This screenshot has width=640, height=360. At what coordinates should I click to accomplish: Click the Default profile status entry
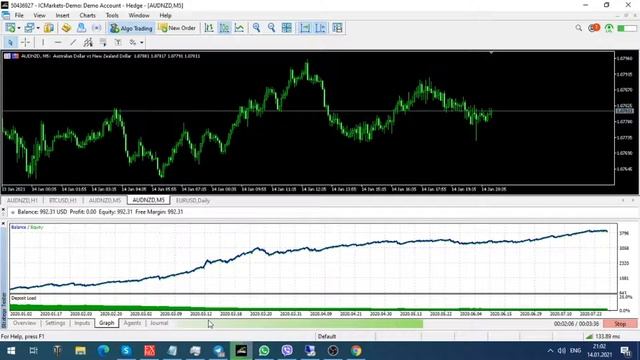pos(327,336)
